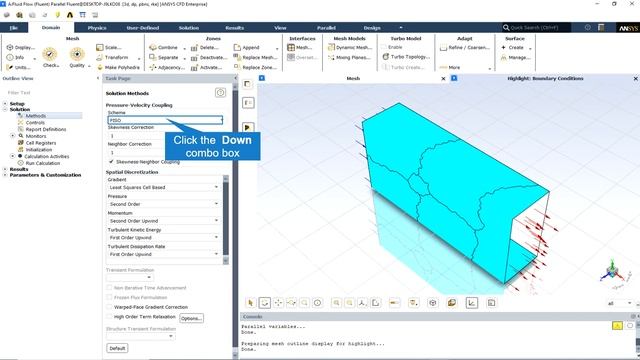Enable Warped-Face Gradient Correction
The height and width of the screenshot is (360, 640).
(x=109, y=307)
